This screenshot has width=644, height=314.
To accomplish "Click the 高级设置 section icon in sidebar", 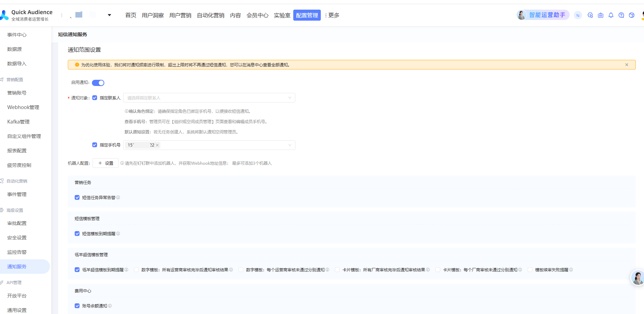I will [2, 210].
